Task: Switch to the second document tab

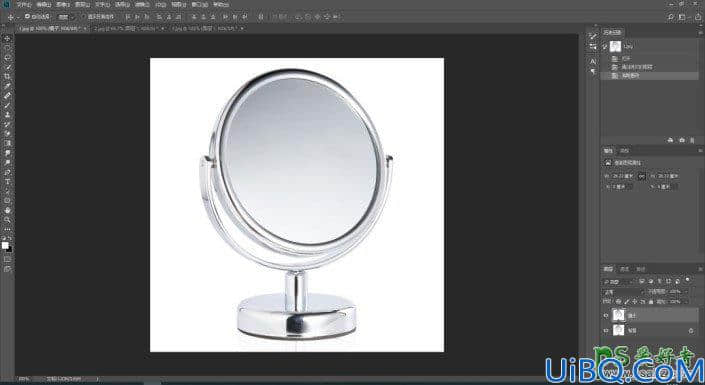Action: (x=129, y=28)
